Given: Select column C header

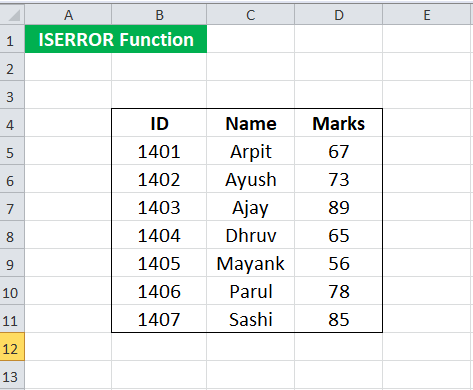Looking at the screenshot, I should pos(250,15).
